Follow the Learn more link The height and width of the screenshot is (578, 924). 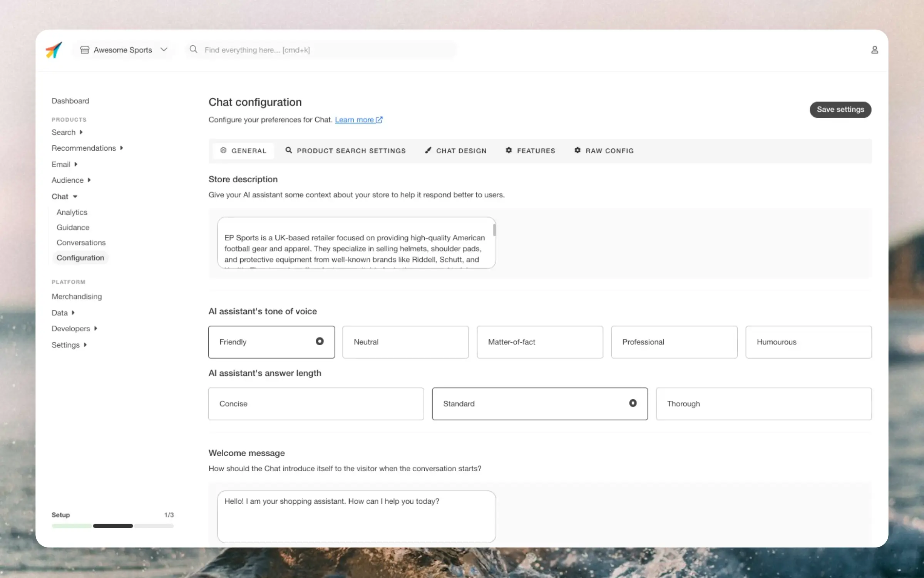(x=354, y=120)
